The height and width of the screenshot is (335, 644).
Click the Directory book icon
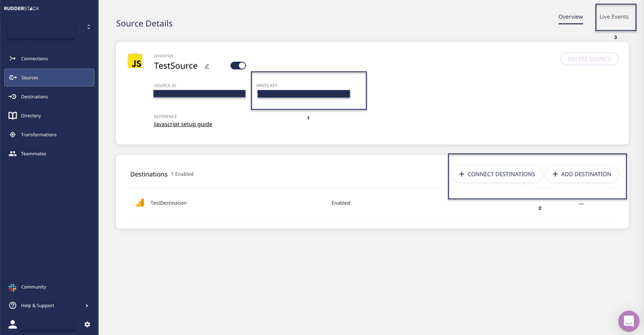13,115
